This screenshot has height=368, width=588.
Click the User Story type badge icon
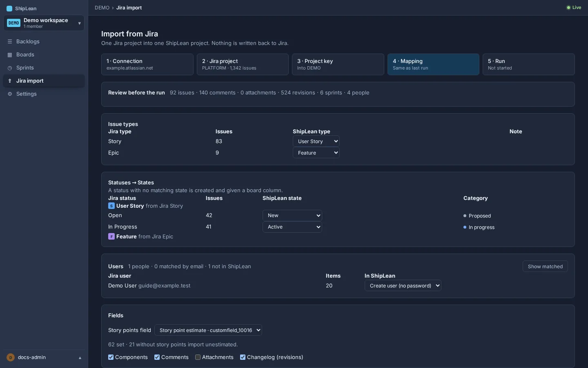point(111,206)
